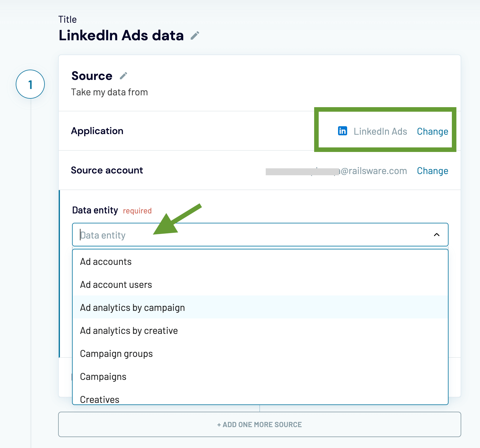The width and height of the screenshot is (480, 448).
Task: Click the Source heading text
Action: point(92,76)
